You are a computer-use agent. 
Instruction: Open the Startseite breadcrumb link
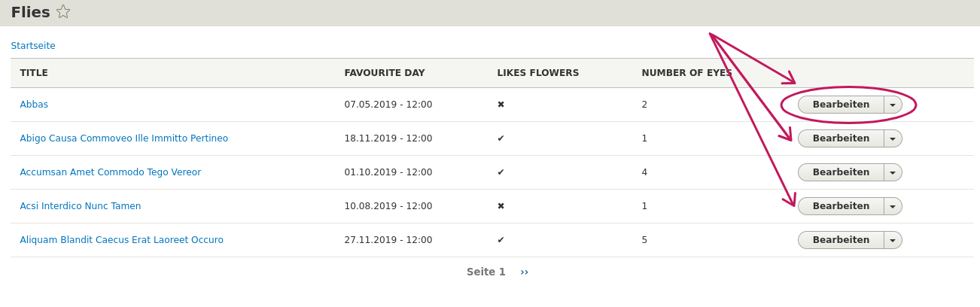tap(33, 46)
